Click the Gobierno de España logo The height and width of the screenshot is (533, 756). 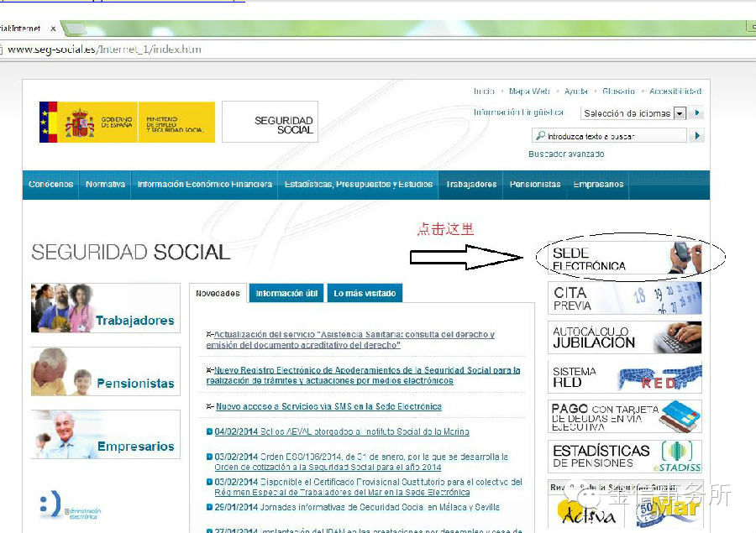click(89, 122)
